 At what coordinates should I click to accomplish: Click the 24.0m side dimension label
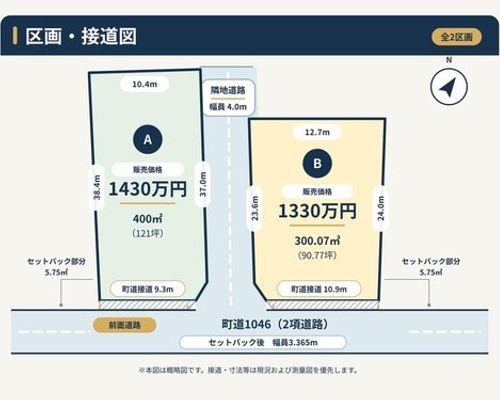point(381,208)
